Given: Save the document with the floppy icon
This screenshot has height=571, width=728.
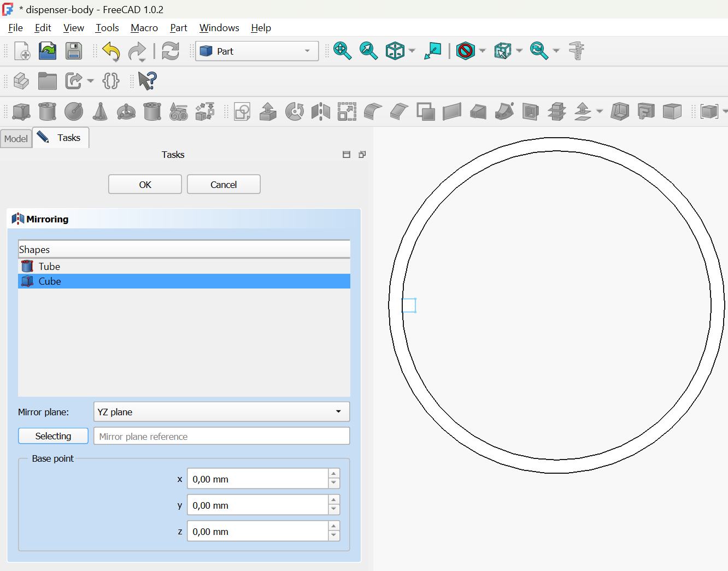Looking at the screenshot, I should [x=73, y=51].
